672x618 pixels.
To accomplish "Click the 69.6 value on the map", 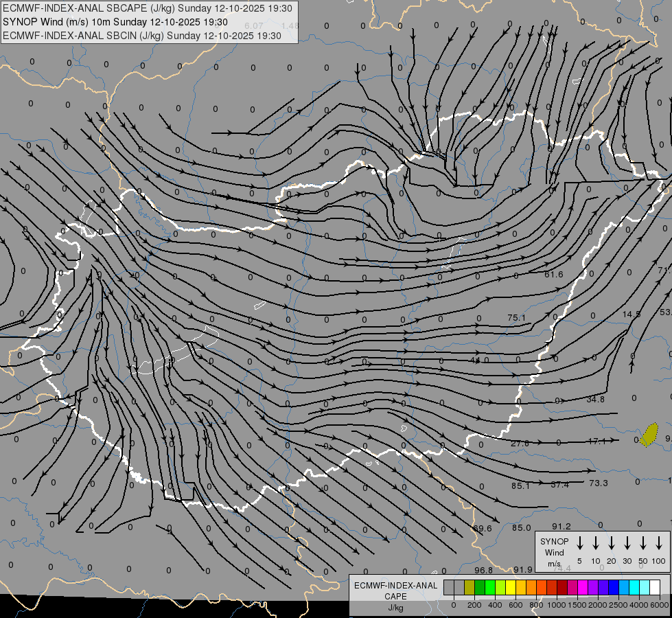I will [483, 528].
